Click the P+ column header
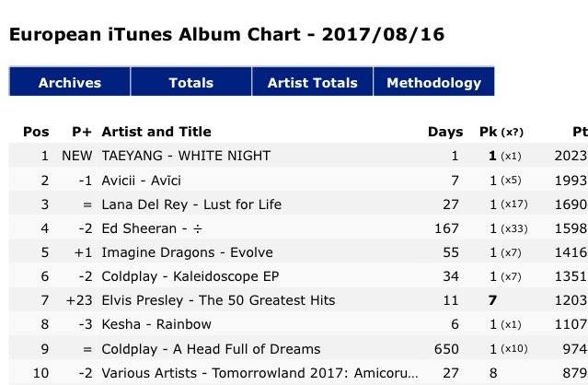This screenshot has height=385, width=588. [82, 133]
